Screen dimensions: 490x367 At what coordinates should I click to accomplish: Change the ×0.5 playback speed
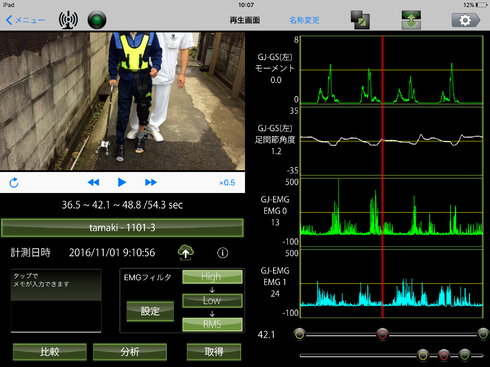[x=227, y=183]
